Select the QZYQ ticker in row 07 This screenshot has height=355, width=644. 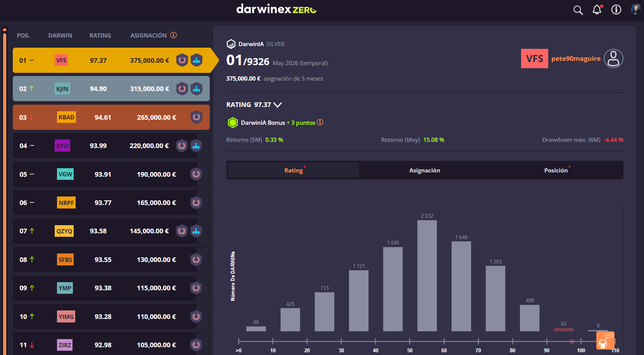tap(64, 231)
